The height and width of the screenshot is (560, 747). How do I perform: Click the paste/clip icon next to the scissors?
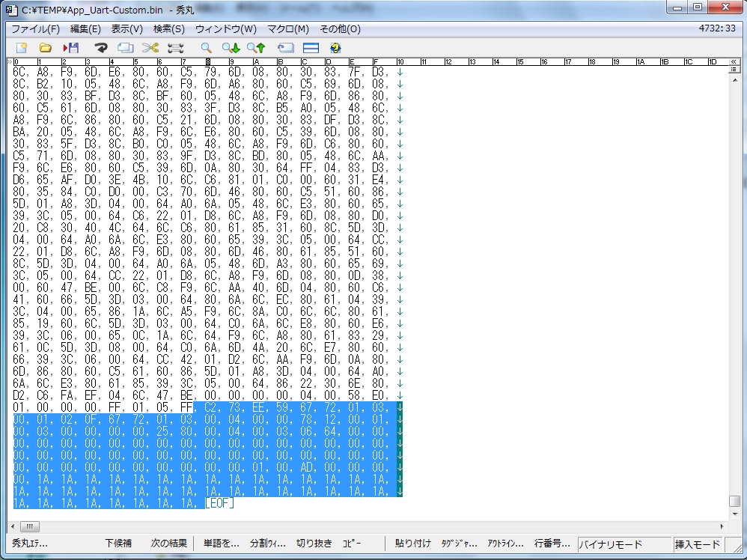pyautogui.click(x=176, y=48)
